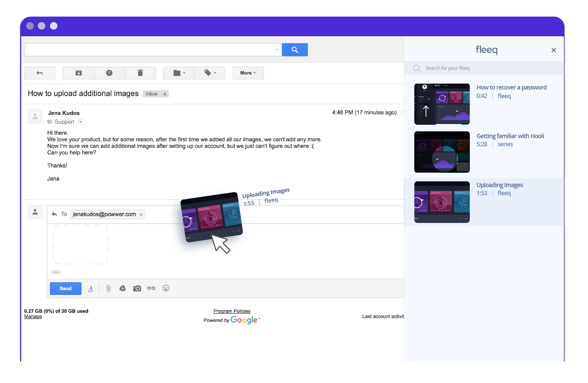Open the More actions menu
588x383 pixels.
[248, 73]
